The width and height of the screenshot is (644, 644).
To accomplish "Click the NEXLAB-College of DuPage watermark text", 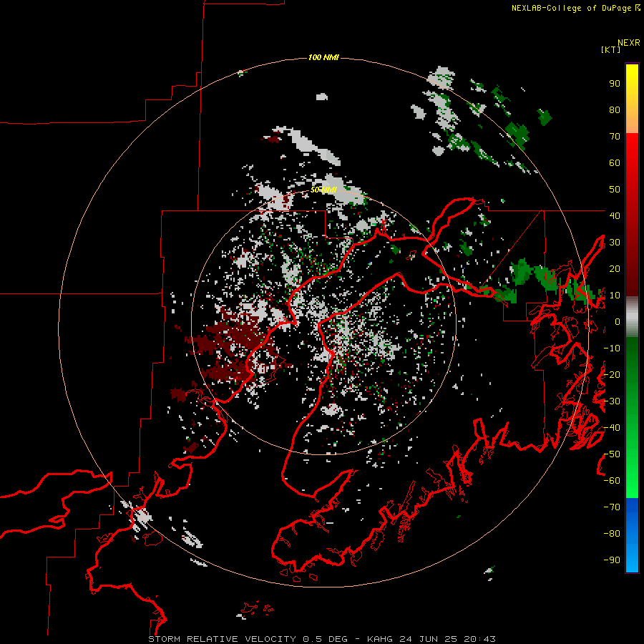I will click(x=576, y=8).
